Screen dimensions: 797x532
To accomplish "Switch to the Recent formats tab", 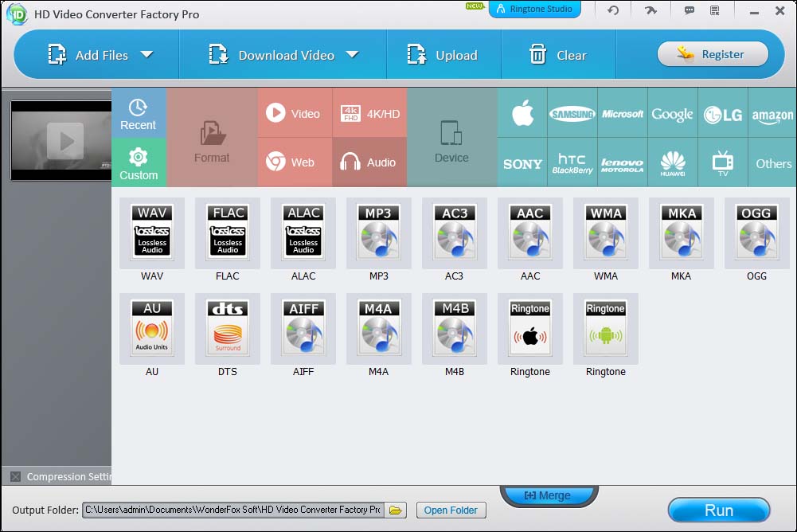I will [x=139, y=112].
